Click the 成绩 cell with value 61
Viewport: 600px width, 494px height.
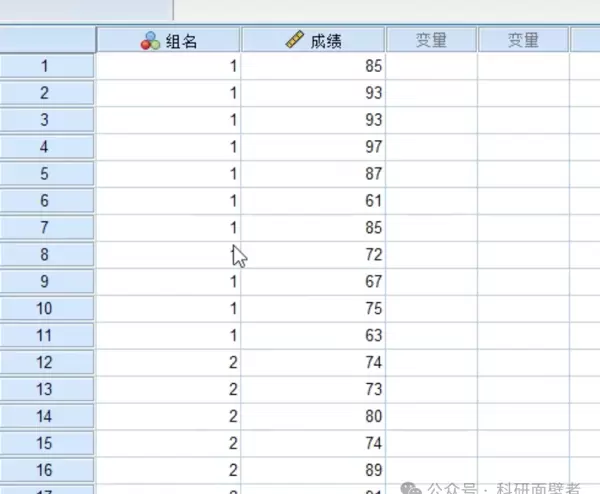pyautogui.click(x=313, y=202)
